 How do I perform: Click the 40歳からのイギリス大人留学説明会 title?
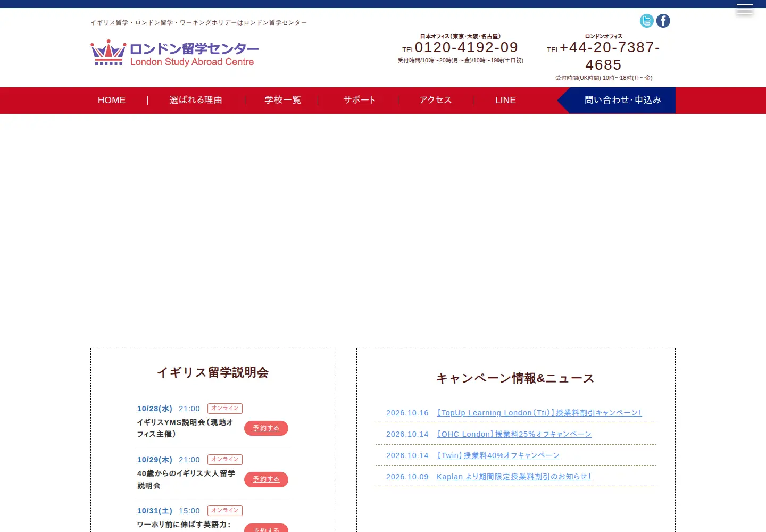point(186,479)
